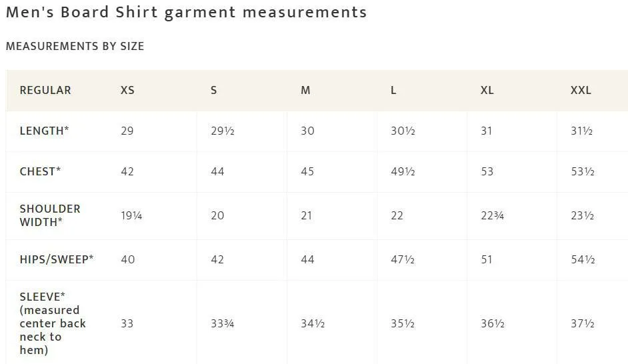Click the XS size column header
Viewport: 628px width, 364px height.
pos(127,91)
